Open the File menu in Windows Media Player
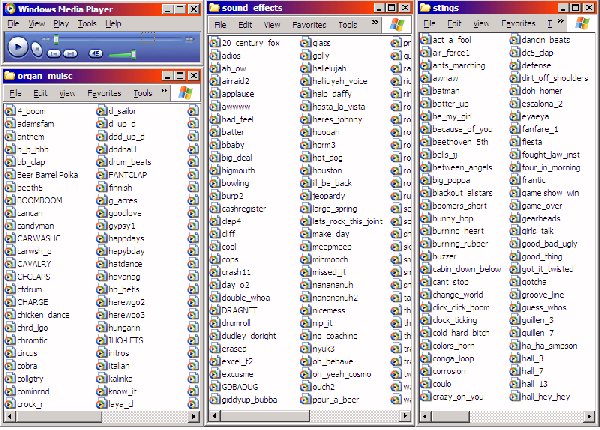This screenshot has width=600, height=430. [x=13, y=24]
